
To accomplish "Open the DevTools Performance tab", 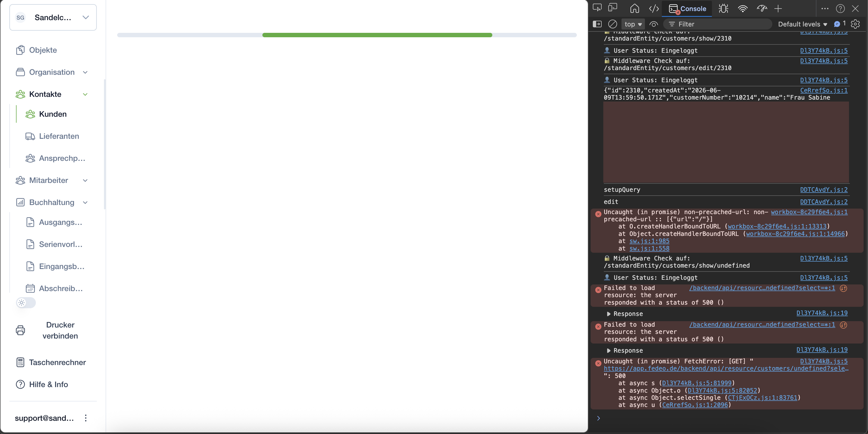I will [762, 9].
